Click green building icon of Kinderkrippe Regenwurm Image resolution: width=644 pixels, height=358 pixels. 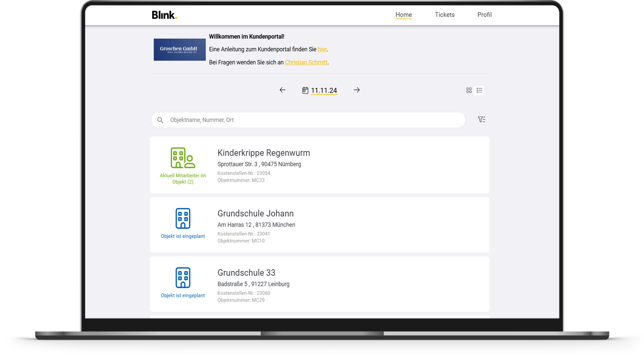(x=183, y=158)
